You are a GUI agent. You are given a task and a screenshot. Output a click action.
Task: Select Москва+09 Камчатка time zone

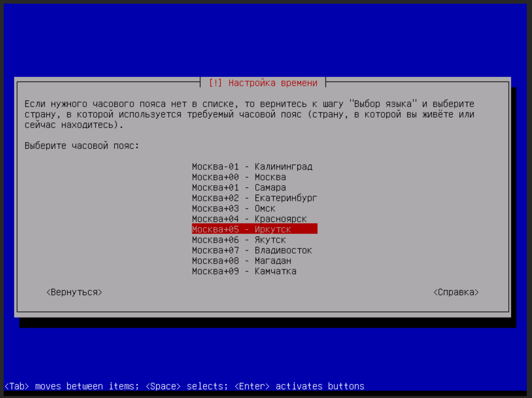[x=244, y=271]
